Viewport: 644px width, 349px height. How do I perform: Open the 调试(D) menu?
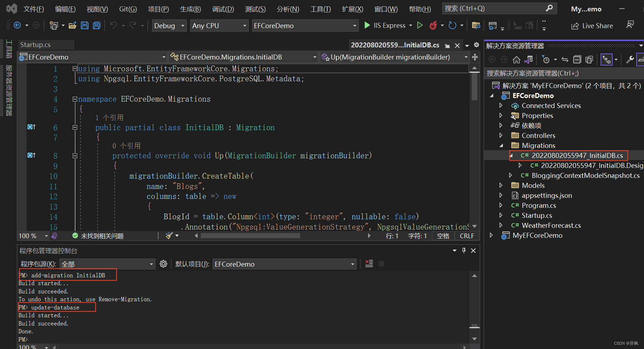pyautogui.click(x=223, y=9)
